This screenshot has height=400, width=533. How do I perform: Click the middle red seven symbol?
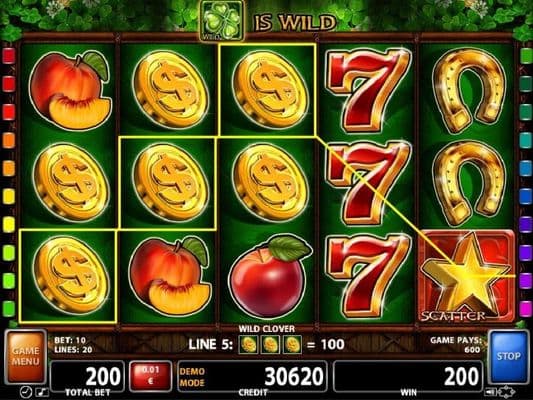(368, 182)
